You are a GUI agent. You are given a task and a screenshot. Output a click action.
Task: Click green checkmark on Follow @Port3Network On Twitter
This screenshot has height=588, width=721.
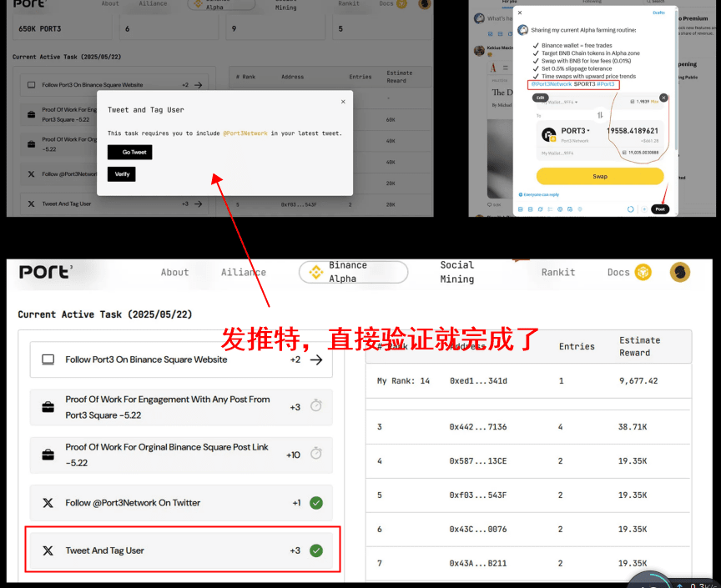pos(316,503)
